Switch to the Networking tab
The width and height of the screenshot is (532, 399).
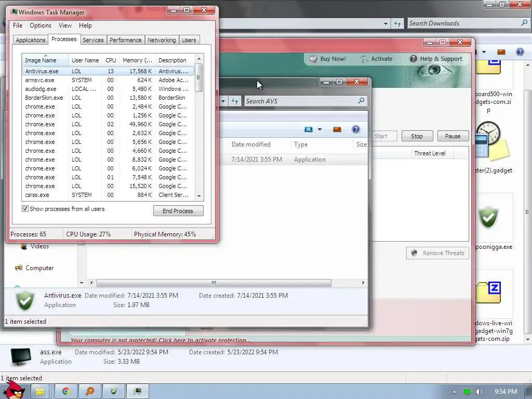162,40
